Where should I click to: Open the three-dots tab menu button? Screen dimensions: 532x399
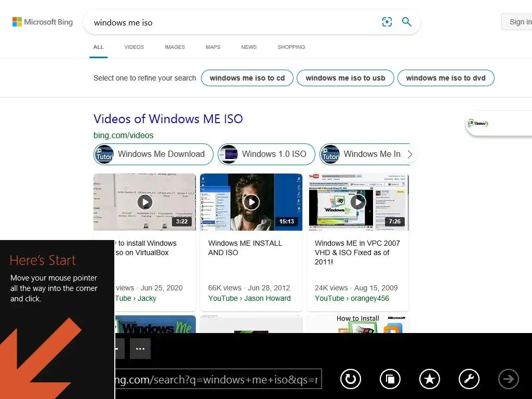140,349
